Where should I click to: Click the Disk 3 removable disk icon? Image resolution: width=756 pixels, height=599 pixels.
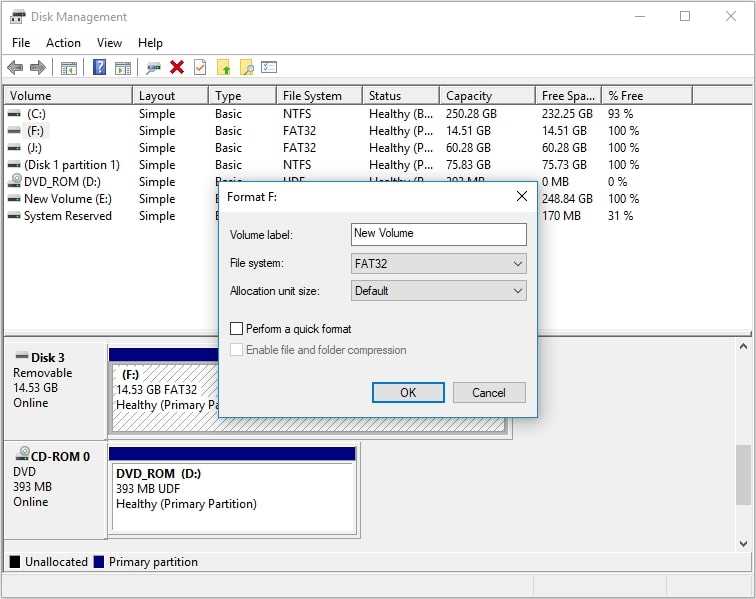(x=22, y=356)
